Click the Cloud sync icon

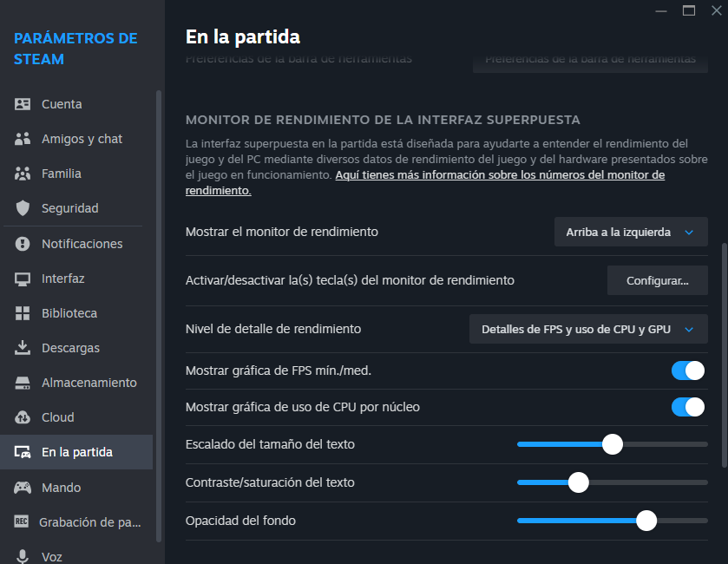pyautogui.click(x=23, y=417)
